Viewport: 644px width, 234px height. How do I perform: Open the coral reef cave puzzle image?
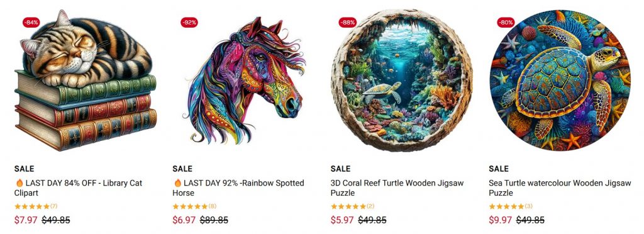pyautogui.click(x=402, y=80)
